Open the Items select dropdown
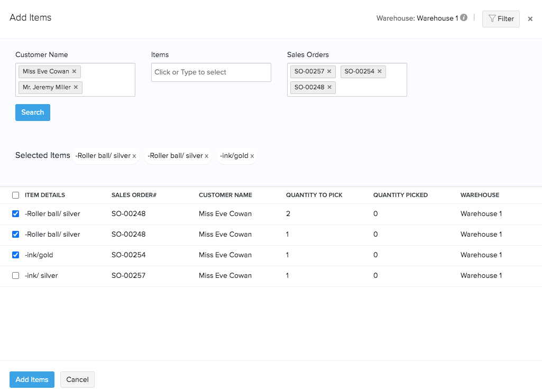 pos(211,72)
